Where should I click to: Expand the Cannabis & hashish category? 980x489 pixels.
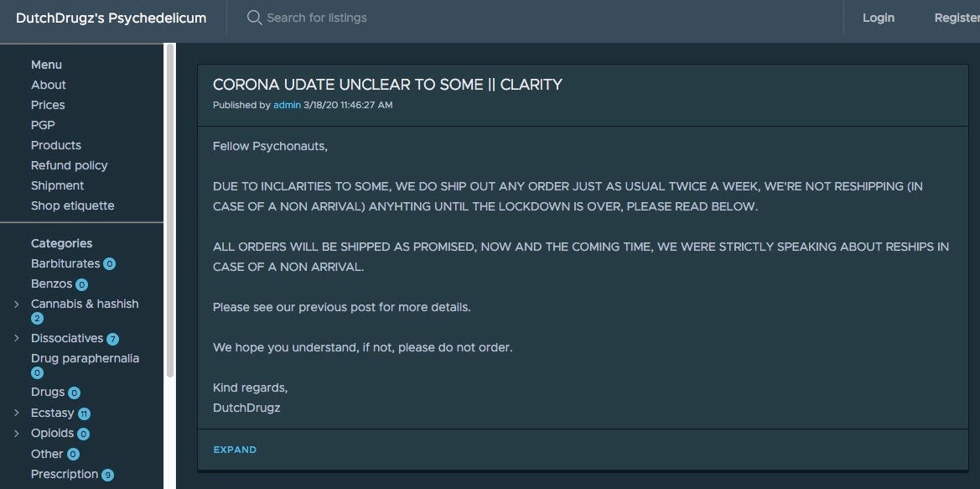pos(17,304)
